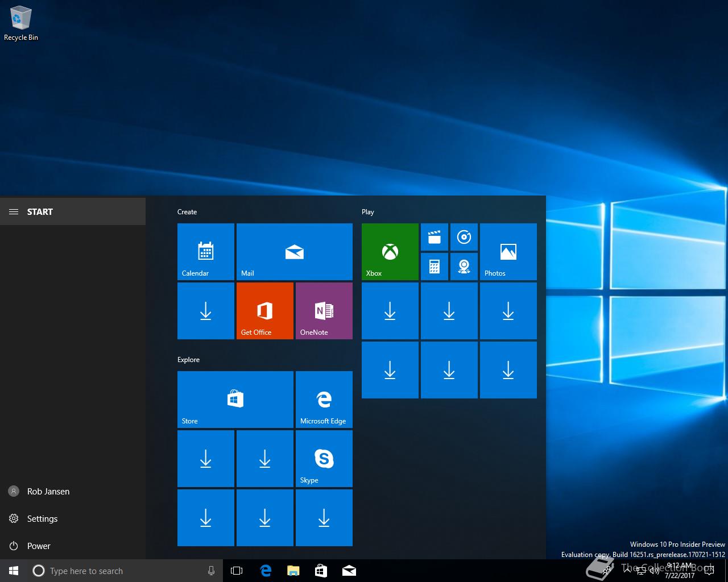Open the Skype tile

[x=324, y=459]
